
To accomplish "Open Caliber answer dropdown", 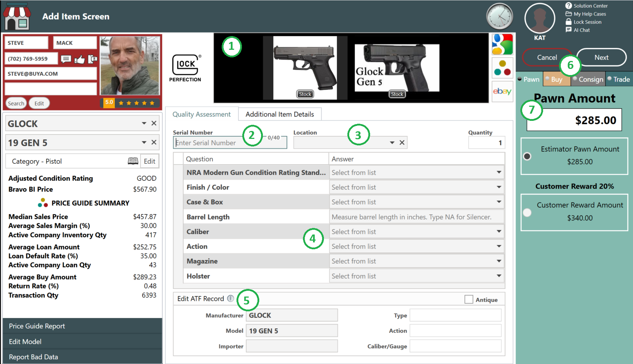I will 417,232.
